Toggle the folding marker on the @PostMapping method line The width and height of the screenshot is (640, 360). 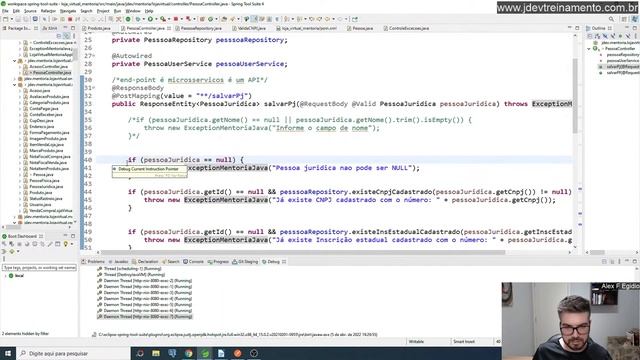(x=94, y=88)
